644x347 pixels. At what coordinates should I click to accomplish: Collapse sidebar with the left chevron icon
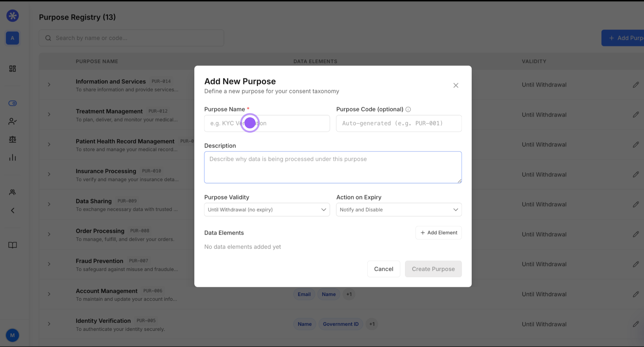[x=13, y=211]
